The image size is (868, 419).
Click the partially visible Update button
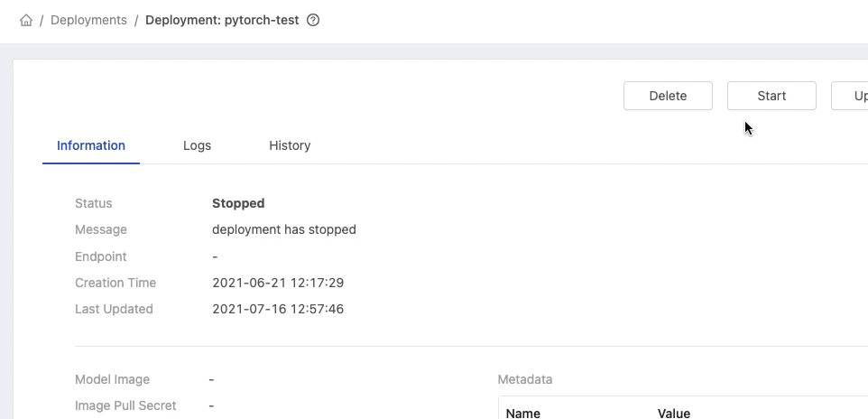[850, 96]
